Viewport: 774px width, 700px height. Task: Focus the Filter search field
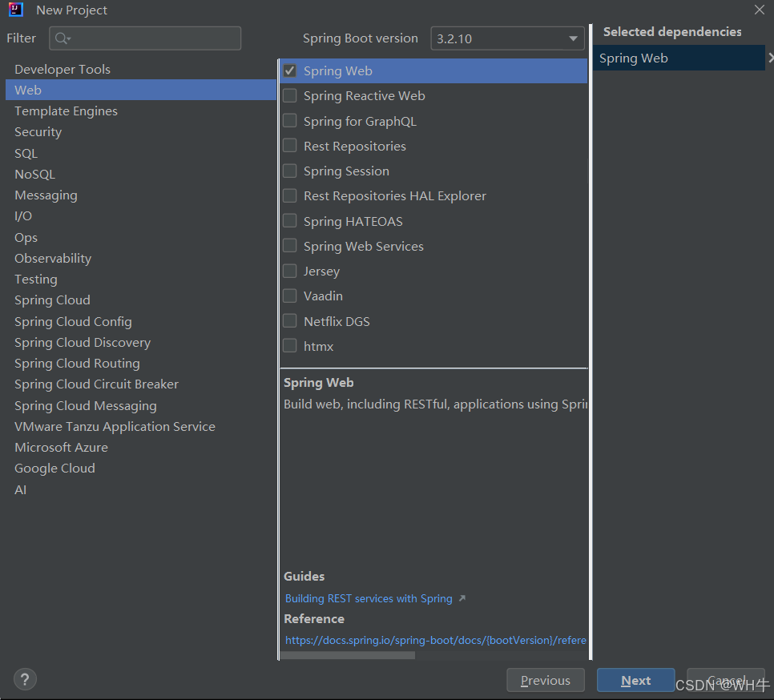145,38
